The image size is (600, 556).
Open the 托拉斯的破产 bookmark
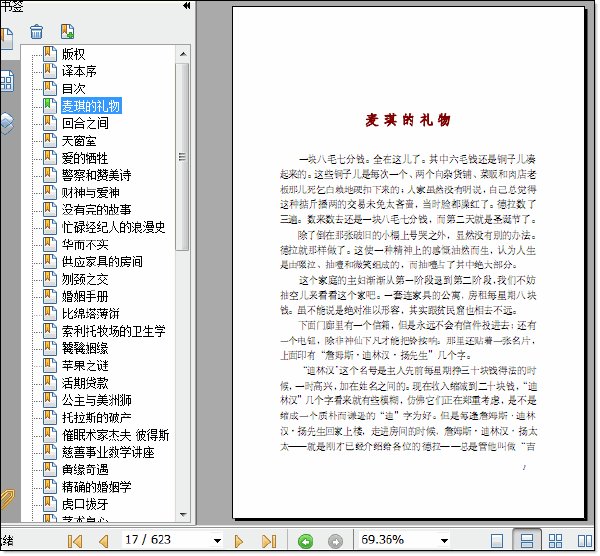(97, 417)
